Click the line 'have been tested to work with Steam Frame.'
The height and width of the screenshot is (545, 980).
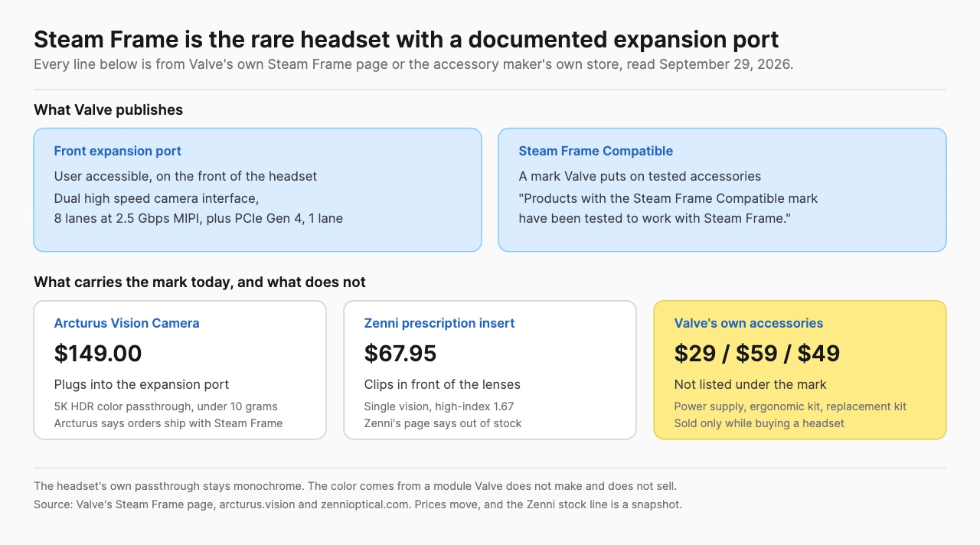click(655, 218)
